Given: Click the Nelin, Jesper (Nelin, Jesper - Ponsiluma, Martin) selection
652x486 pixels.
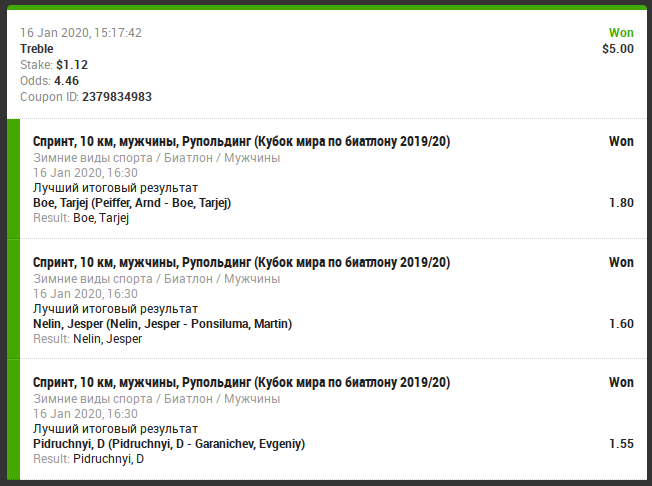Looking at the screenshot, I should [163, 324].
